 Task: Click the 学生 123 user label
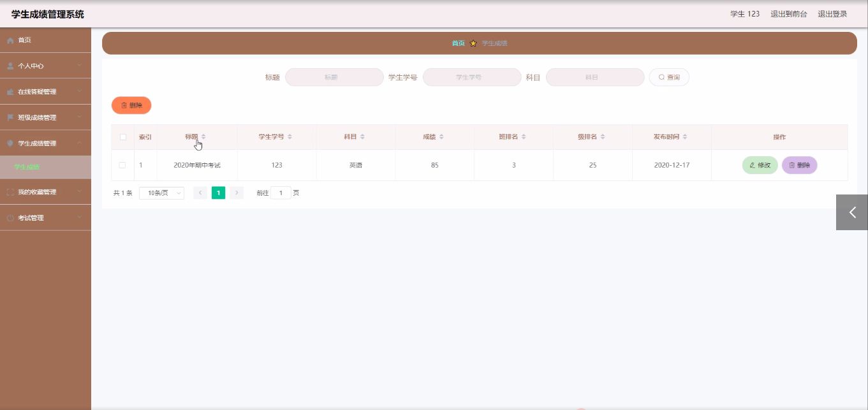[x=745, y=14]
